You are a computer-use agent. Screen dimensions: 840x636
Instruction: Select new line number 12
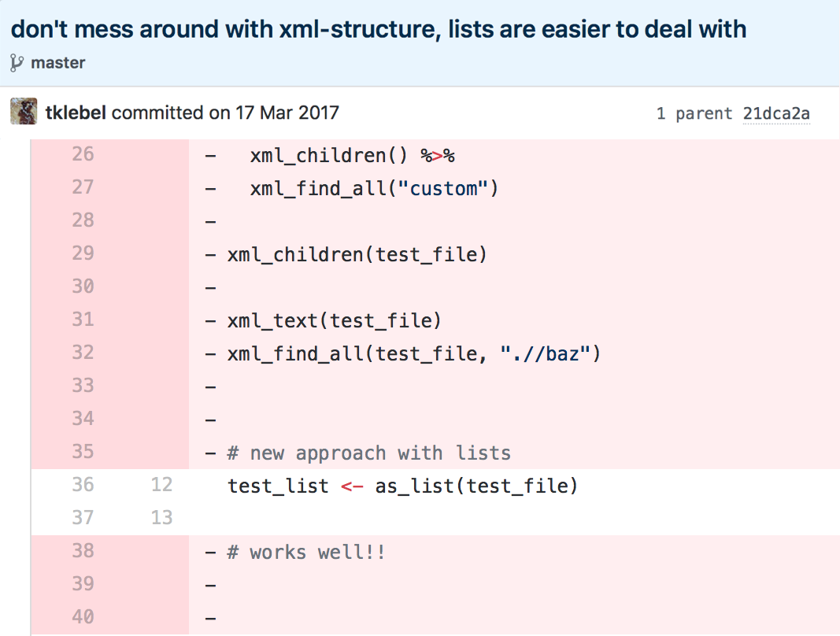(161, 485)
